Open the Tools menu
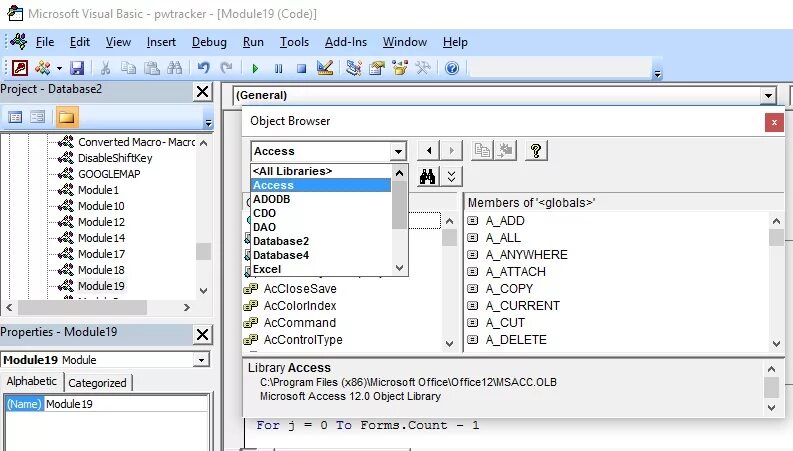 tap(294, 42)
